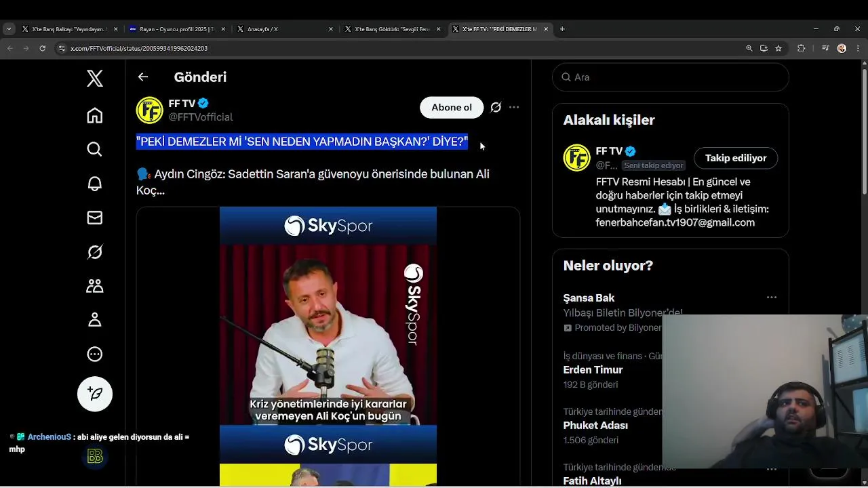Open Communities people icon
Screen dimensions: 868x488
[95, 286]
